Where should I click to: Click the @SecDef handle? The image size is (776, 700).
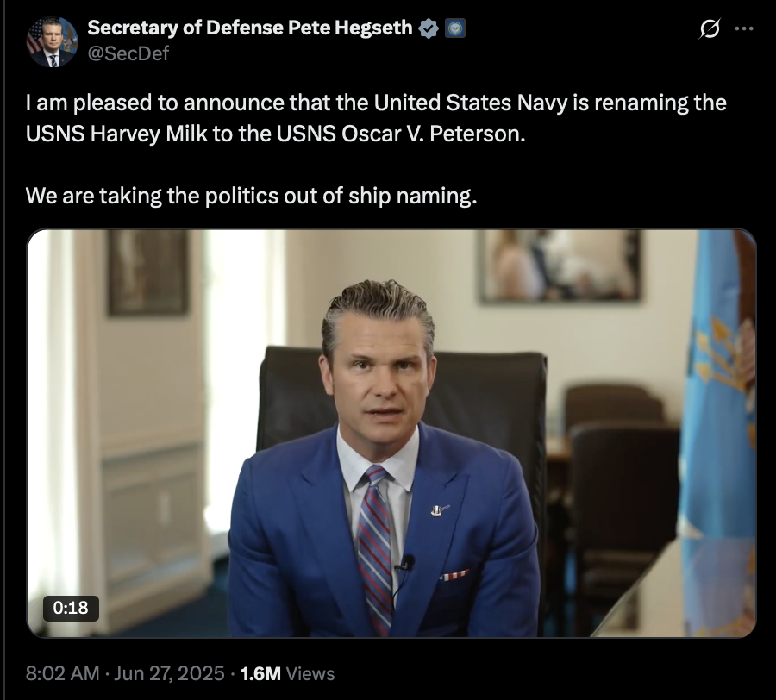[x=128, y=53]
